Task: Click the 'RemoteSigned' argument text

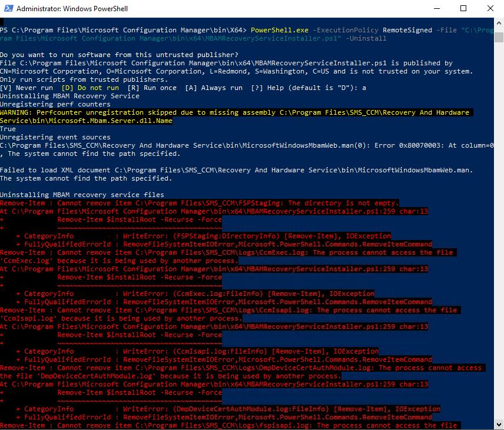Action: coord(407,30)
